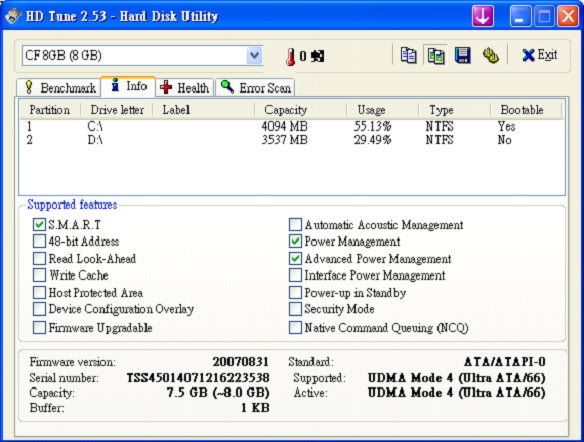Switch to the Benchmark tab
The image size is (584, 442).
tap(59, 88)
